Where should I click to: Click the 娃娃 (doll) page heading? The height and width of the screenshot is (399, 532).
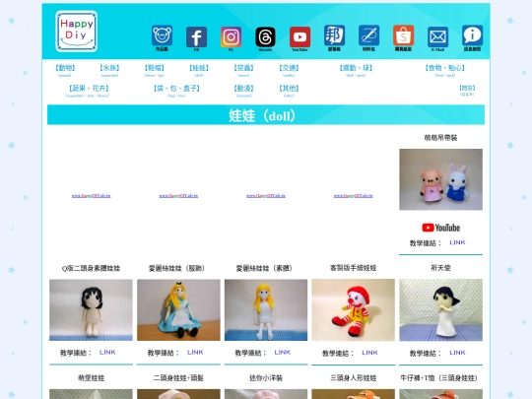262,115
